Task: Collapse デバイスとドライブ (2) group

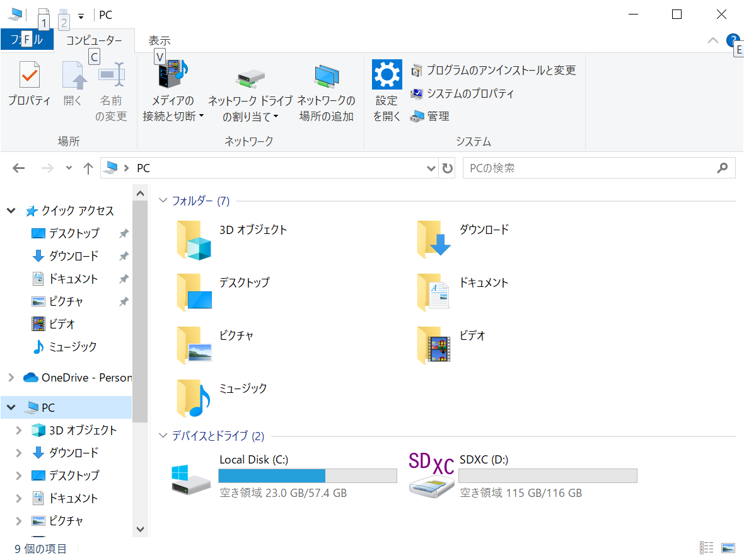Action: pyautogui.click(x=163, y=436)
